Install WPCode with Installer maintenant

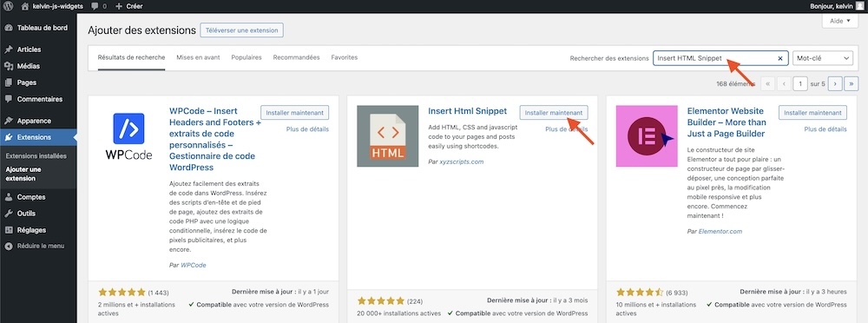[x=294, y=113]
